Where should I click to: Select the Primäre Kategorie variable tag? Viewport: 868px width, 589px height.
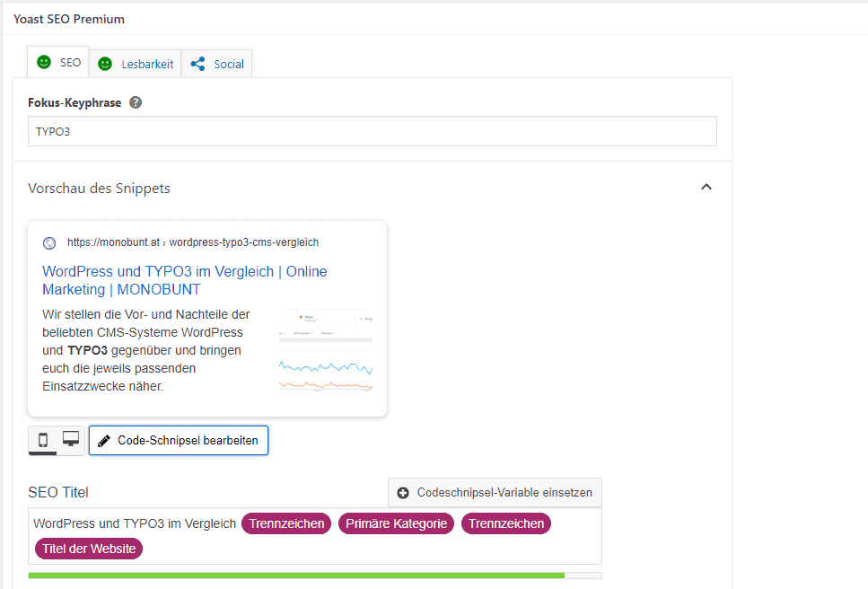397,523
